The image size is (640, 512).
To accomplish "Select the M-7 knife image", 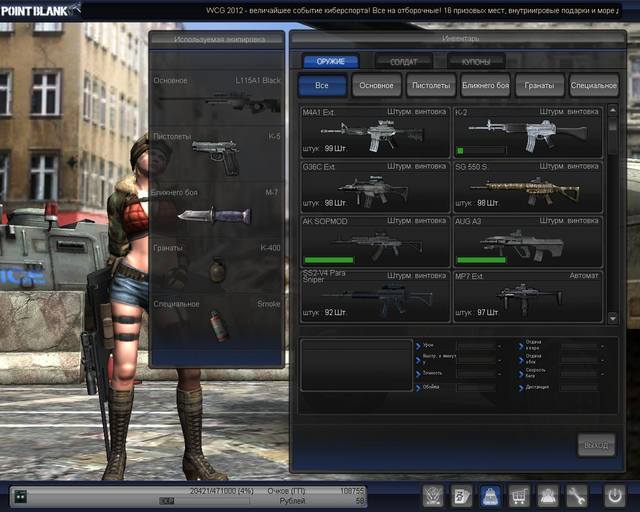I will (x=214, y=215).
